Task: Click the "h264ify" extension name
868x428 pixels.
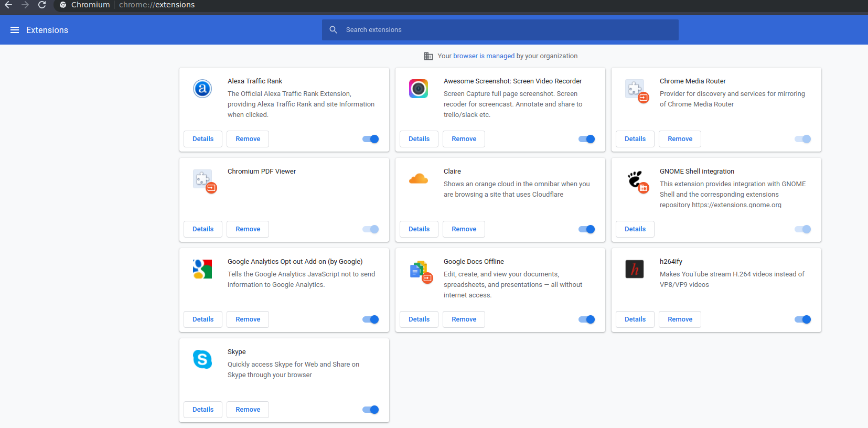Action: (x=671, y=262)
